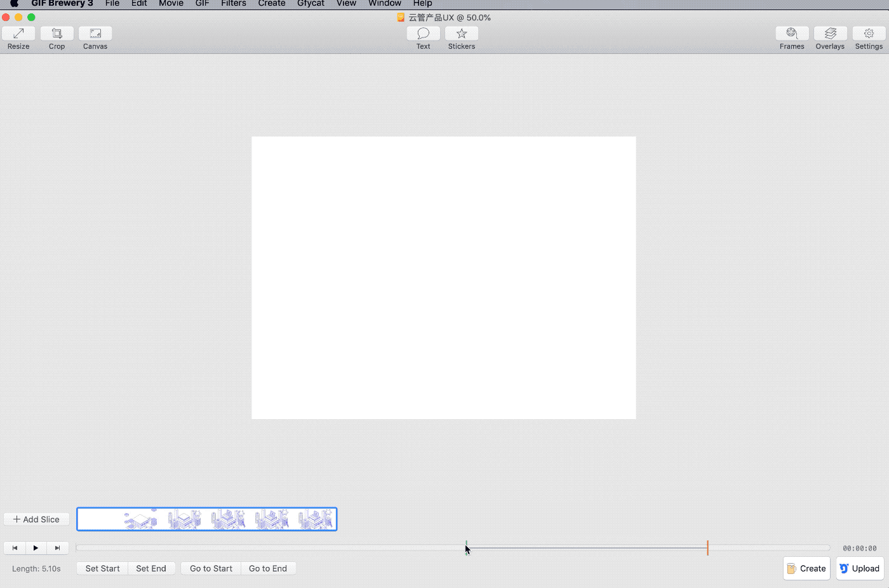
Task: Open the Edit menu
Action: pos(139,3)
